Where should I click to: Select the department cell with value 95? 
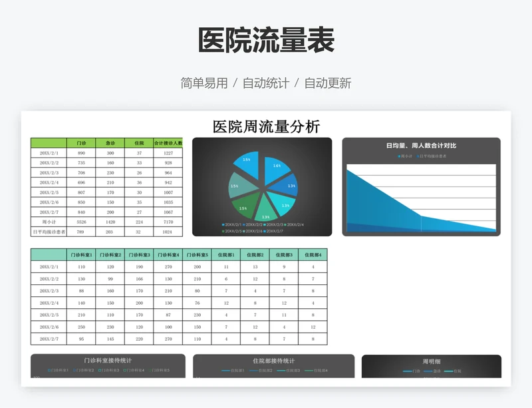point(81,339)
